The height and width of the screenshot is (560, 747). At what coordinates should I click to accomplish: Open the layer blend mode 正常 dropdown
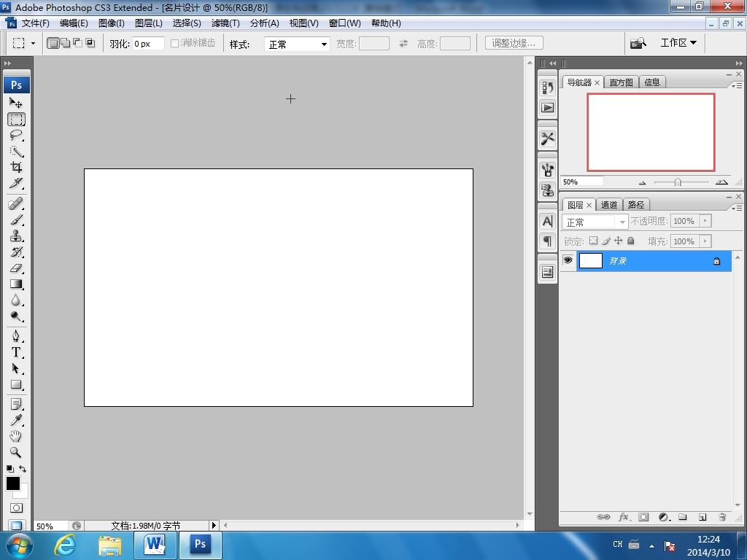pos(595,222)
